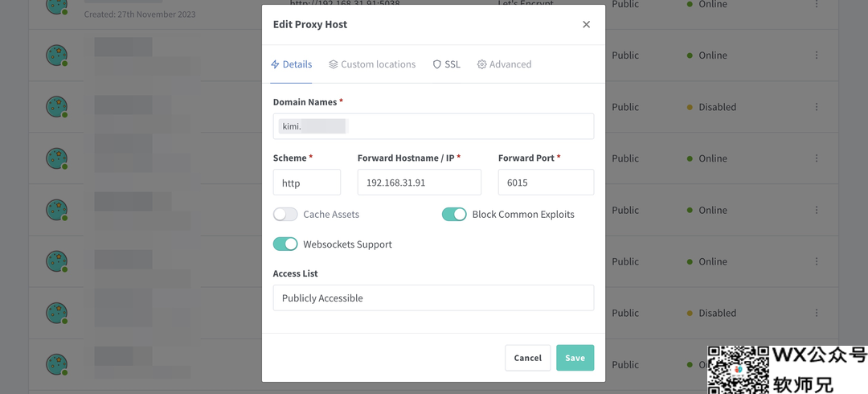
Task: Click the QR code image
Action: point(739,370)
